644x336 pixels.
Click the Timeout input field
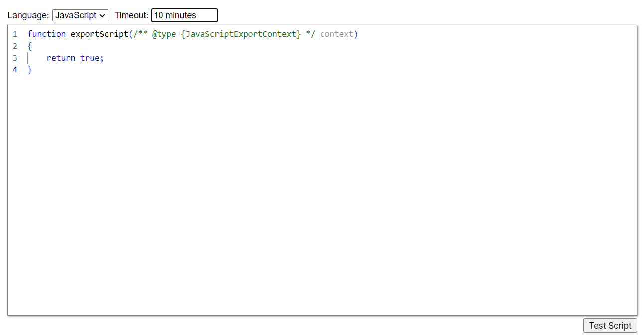click(x=184, y=15)
